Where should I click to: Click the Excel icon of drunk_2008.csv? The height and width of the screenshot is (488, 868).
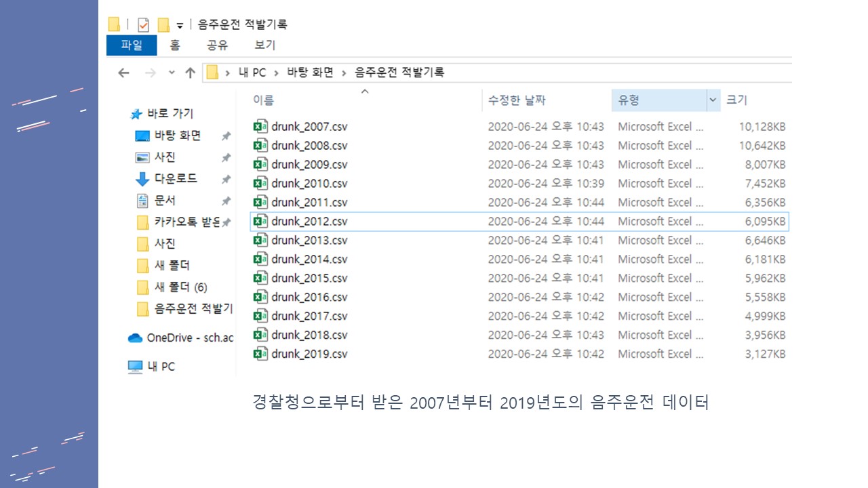pyautogui.click(x=260, y=146)
